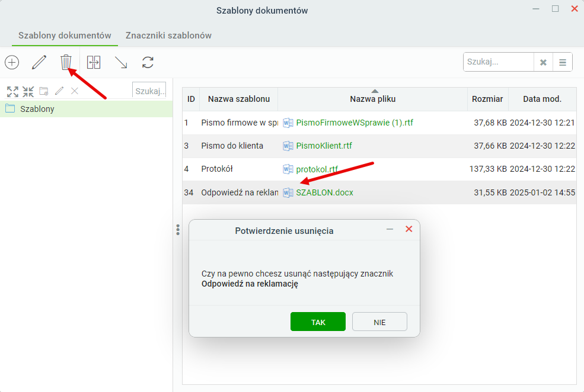The height and width of the screenshot is (392, 584).
Task: Click the add folder icon in tree toolbar
Action: click(x=44, y=91)
